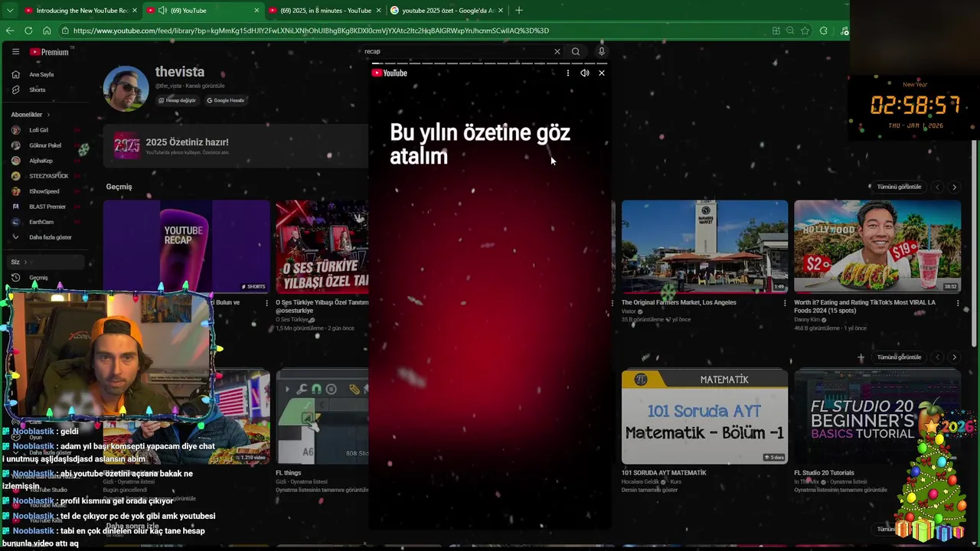980x551 pixels.
Task: Click the address bar URL
Action: pyautogui.click(x=311, y=31)
